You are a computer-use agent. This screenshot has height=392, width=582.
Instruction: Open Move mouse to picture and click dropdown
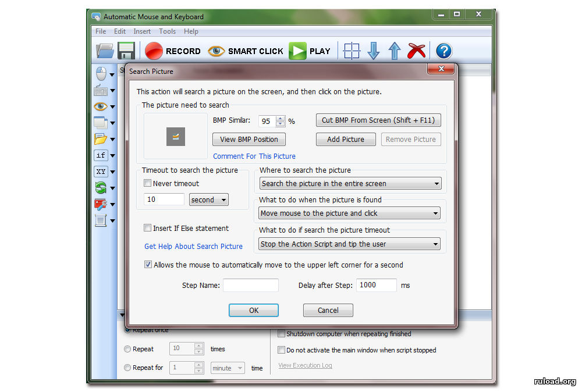349,213
